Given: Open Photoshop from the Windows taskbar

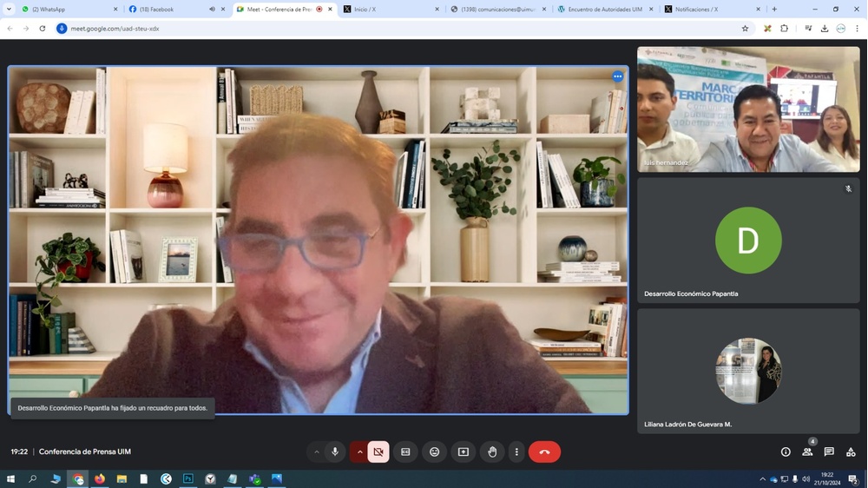Looking at the screenshot, I should [x=187, y=478].
